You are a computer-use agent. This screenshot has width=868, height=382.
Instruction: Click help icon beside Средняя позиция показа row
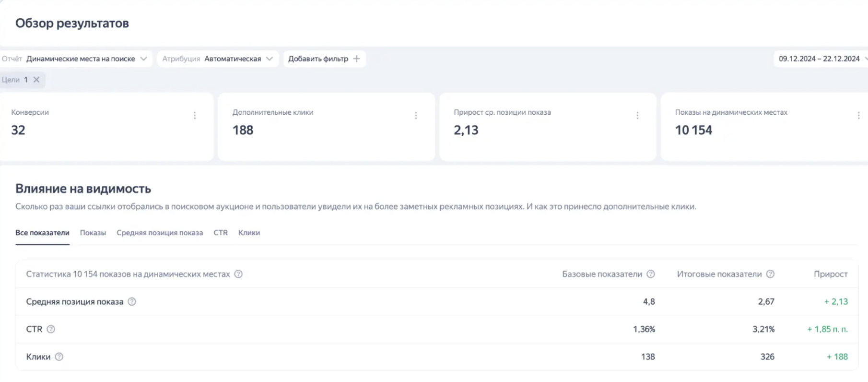[132, 301]
